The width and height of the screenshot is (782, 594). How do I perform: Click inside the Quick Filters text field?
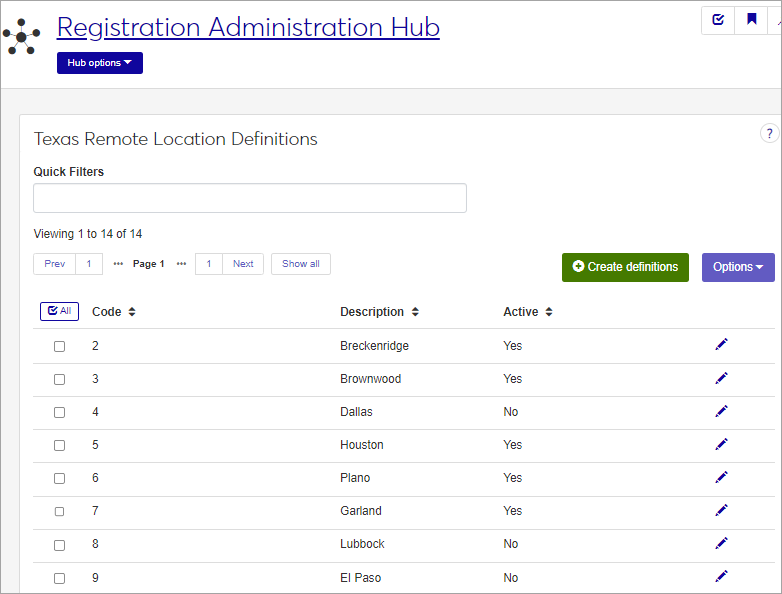click(250, 198)
